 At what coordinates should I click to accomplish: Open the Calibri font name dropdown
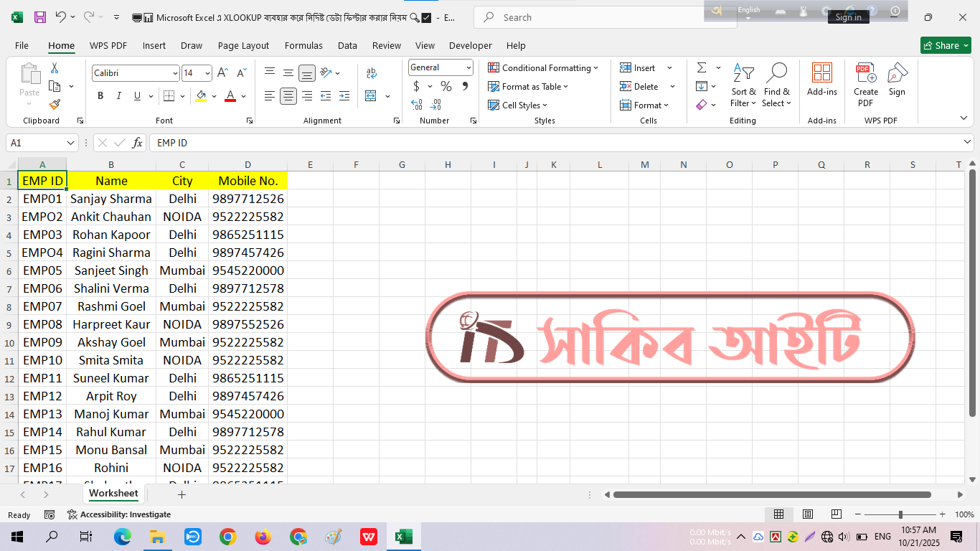pos(175,73)
